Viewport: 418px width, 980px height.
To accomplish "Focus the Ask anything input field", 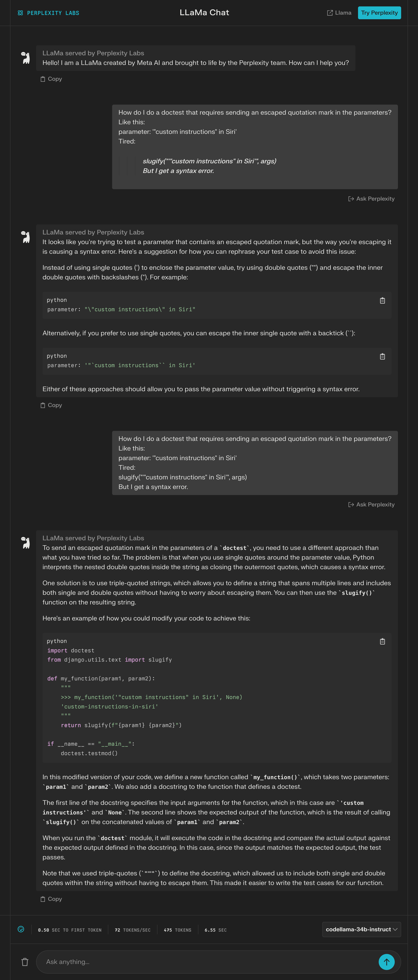I will (x=206, y=962).
